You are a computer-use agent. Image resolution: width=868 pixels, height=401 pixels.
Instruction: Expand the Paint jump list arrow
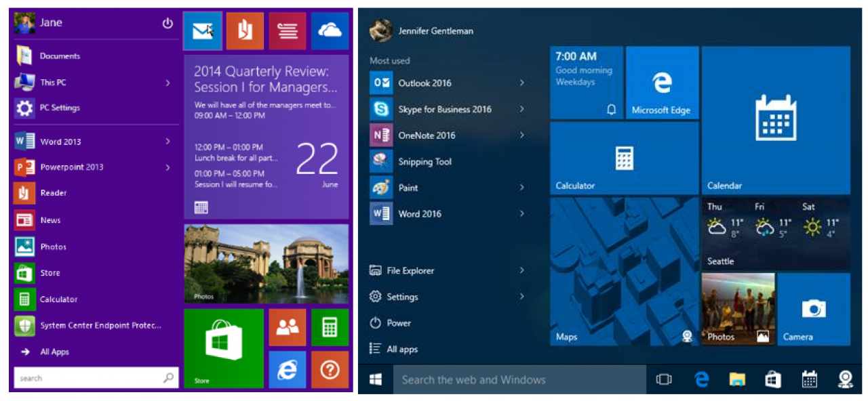pyautogui.click(x=521, y=188)
